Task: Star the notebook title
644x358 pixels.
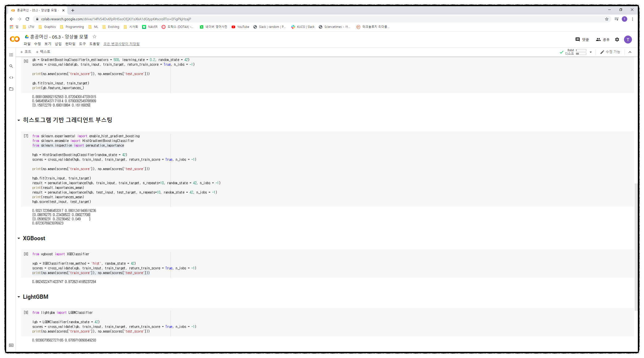Action: pos(95,36)
